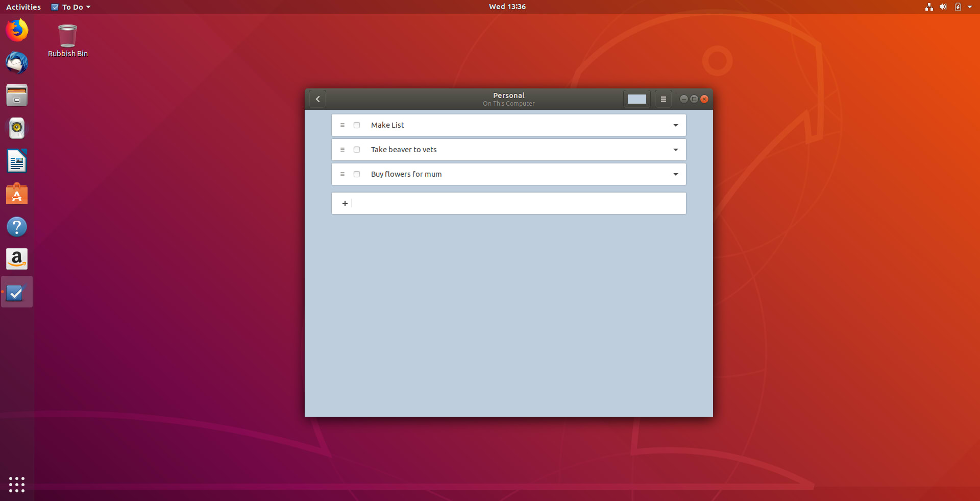Image resolution: width=980 pixels, height=501 pixels.
Task: Go back using the header back arrow
Action: 317,99
